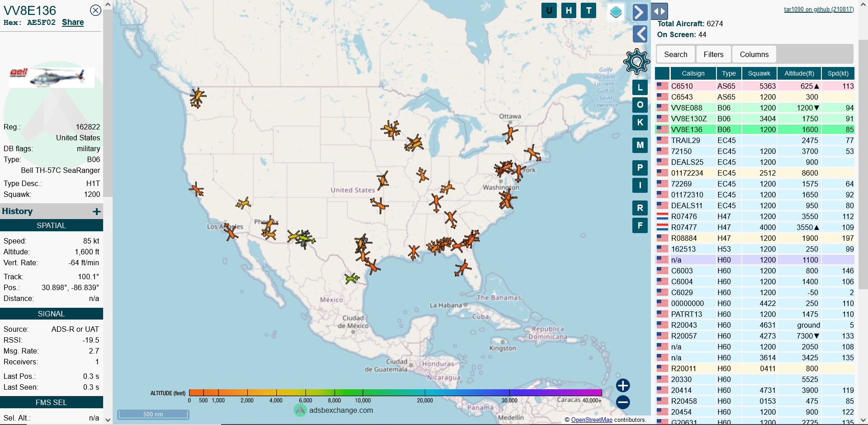Toggle the O map option button

pos(640,105)
